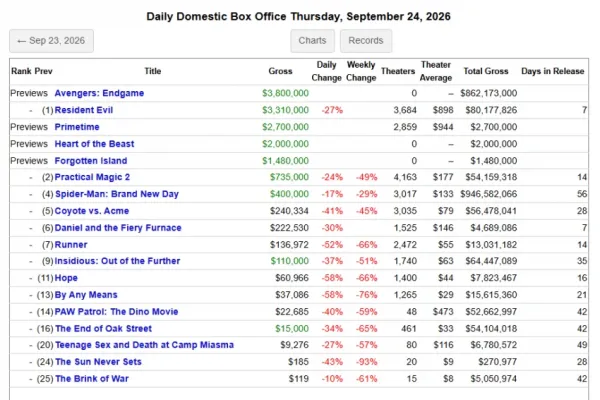
Task: Open Insidious: Out of the Further
Action: click(x=117, y=261)
